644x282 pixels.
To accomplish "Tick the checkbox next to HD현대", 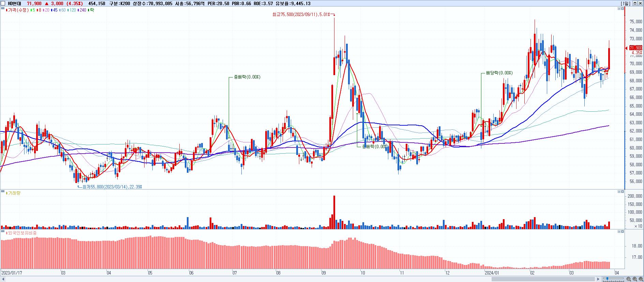I will coord(3,3).
